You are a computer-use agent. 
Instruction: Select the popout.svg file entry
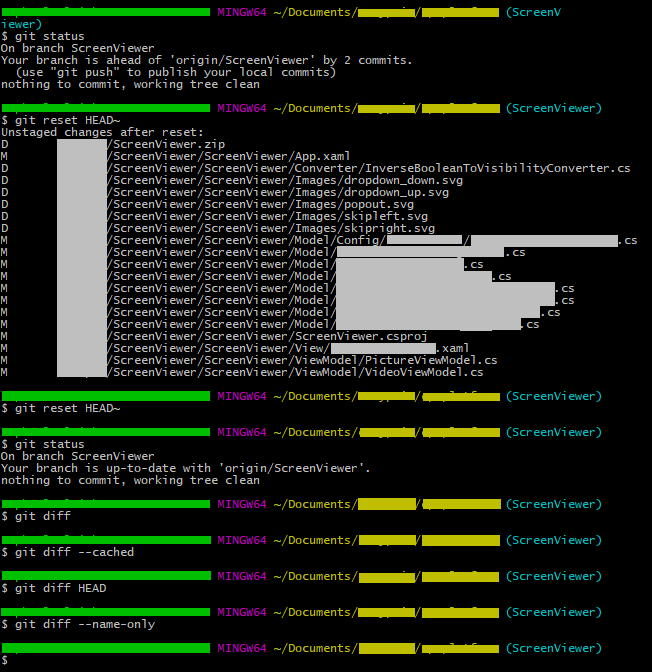point(207,204)
